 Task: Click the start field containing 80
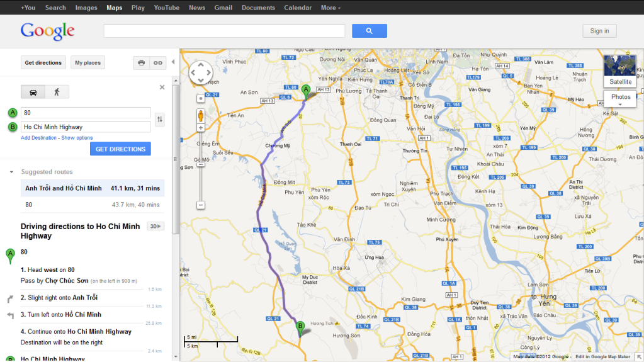point(86,113)
